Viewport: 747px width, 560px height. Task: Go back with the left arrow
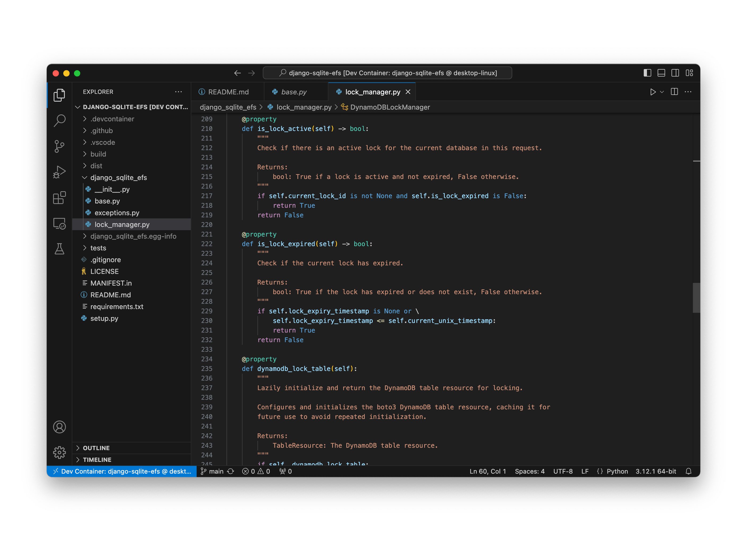237,73
